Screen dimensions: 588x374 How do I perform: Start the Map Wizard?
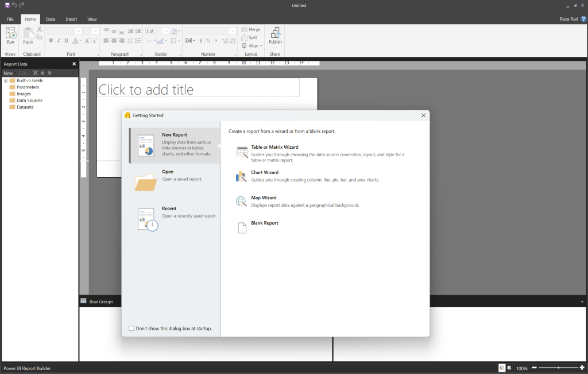click(264, 198)
